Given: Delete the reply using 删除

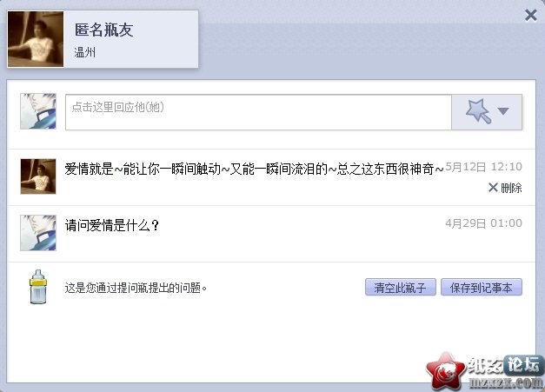Looking at the screenshot, I should point(511,188).
